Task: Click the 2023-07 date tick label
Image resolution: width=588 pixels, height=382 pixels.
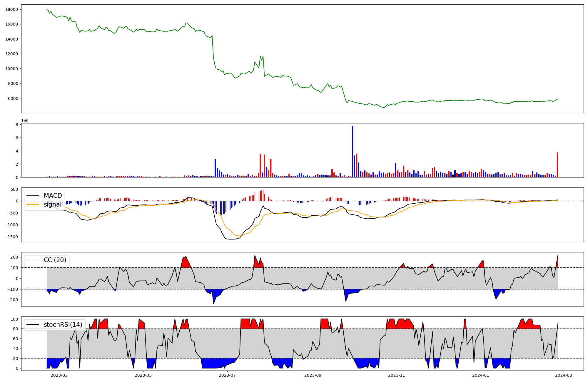Action: click(227, 375)
